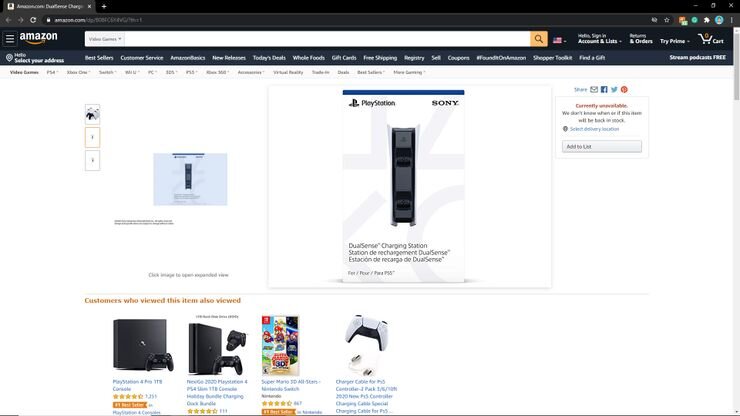Go to the Amazon home logo
This screenshot has height=416, width=740.
coord(39,38)
